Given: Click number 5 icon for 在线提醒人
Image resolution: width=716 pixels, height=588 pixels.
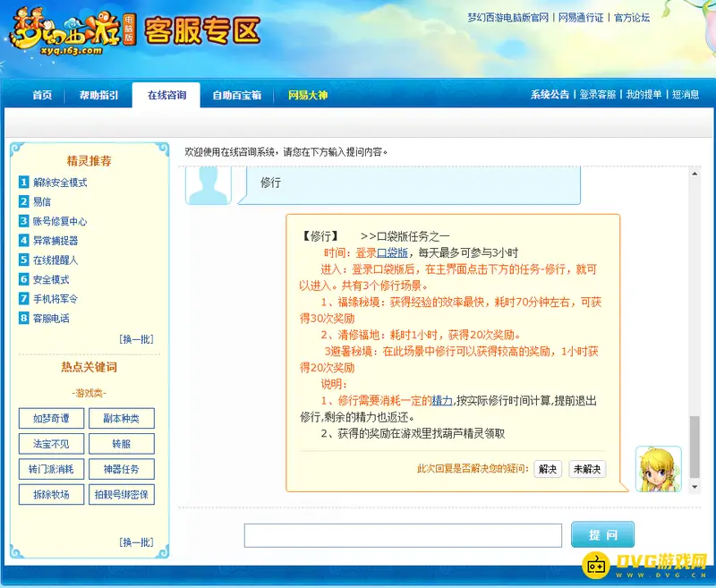Looking at the screenshot, I should (24, 260).
